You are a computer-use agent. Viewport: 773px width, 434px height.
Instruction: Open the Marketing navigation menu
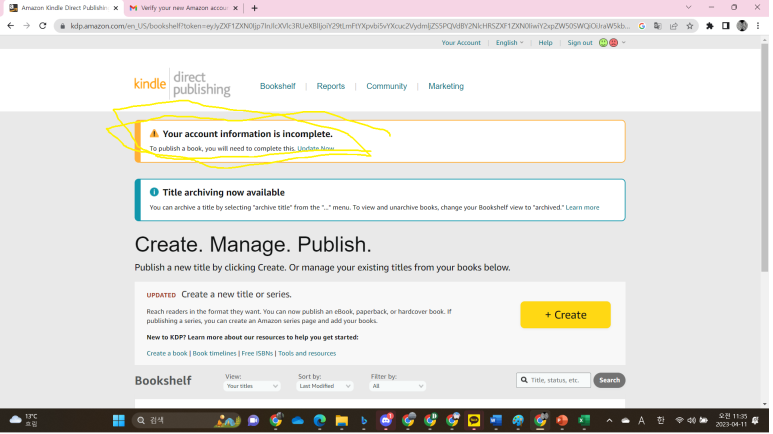pos(446,86)
